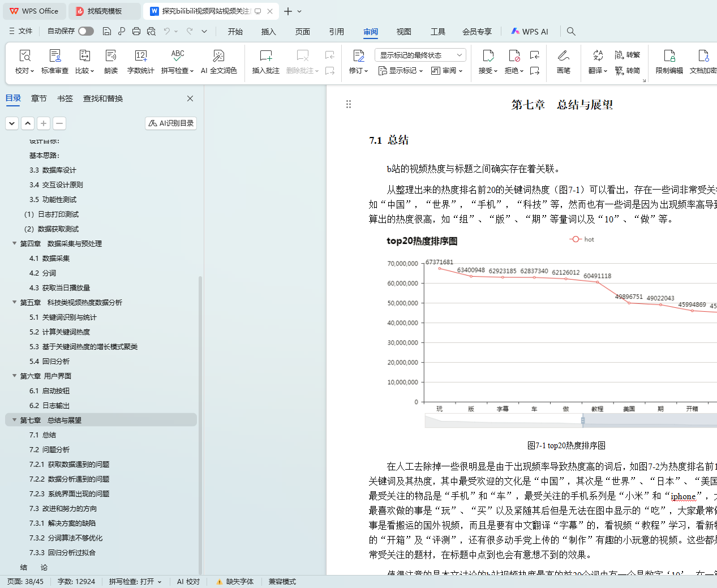Click the chart's horizontal zoom slider handle

(582, 420)
